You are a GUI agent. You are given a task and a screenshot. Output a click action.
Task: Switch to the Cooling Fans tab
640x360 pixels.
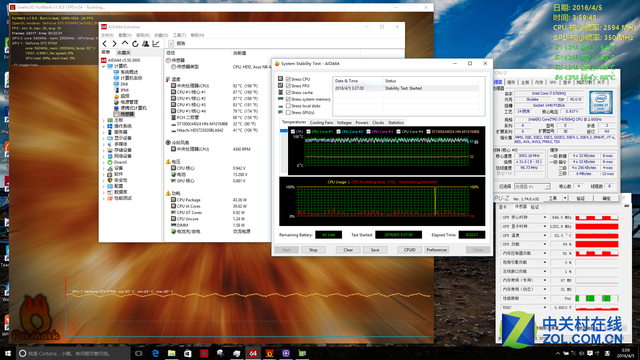pos(321,122)
